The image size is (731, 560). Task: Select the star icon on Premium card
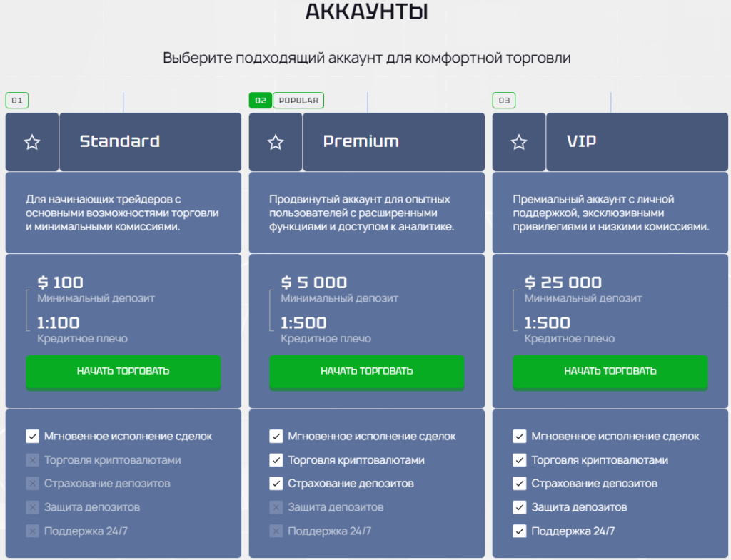tap(275, 141)
